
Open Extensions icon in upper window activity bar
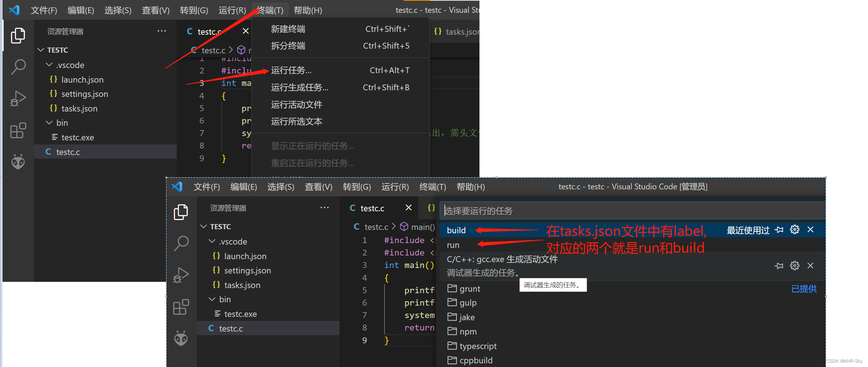point(18,130)
